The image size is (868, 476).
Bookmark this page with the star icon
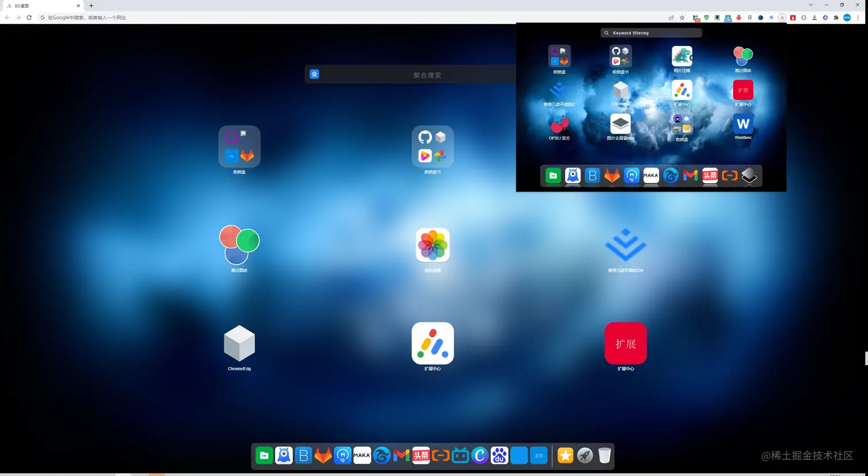pyautogui.click(x=682, y=18)
